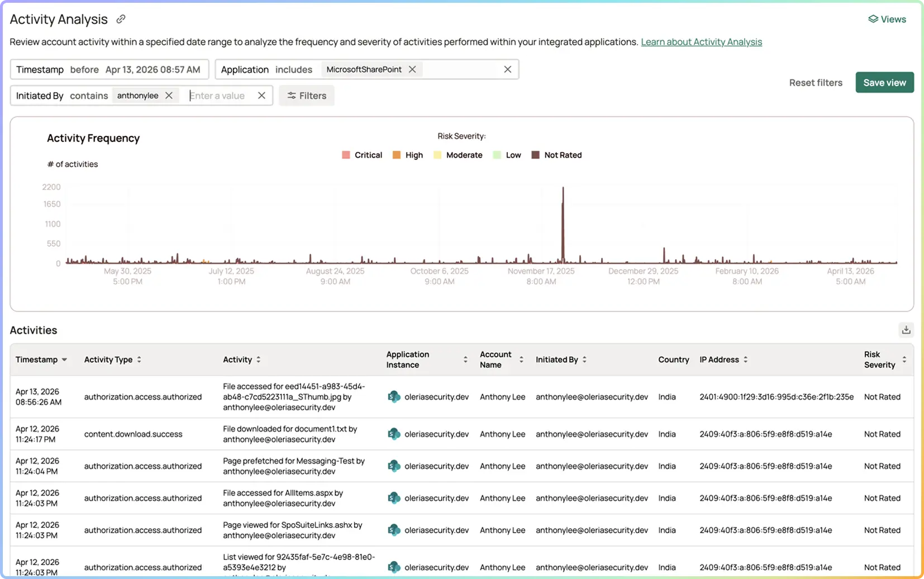Sort table by Timestamp column arrow
924x579 pixels.
point(64,359)
